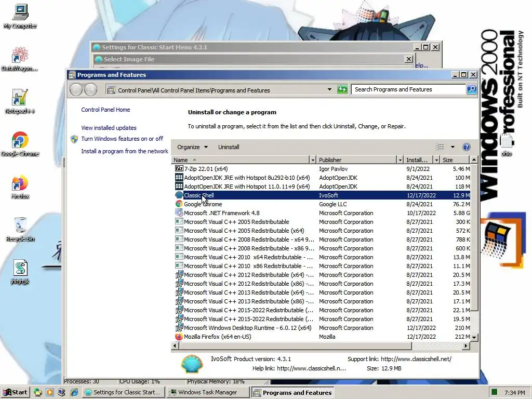Launch the Notepad++ desktop shortcut
Screen dimensions: 532x399
pos(20,101)
